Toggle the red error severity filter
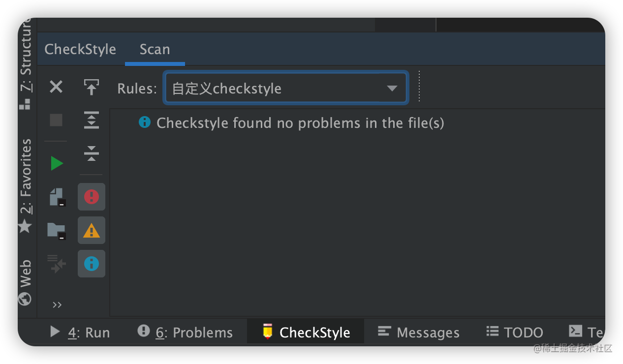The image size is (623, 364). [x=91, y=196]
